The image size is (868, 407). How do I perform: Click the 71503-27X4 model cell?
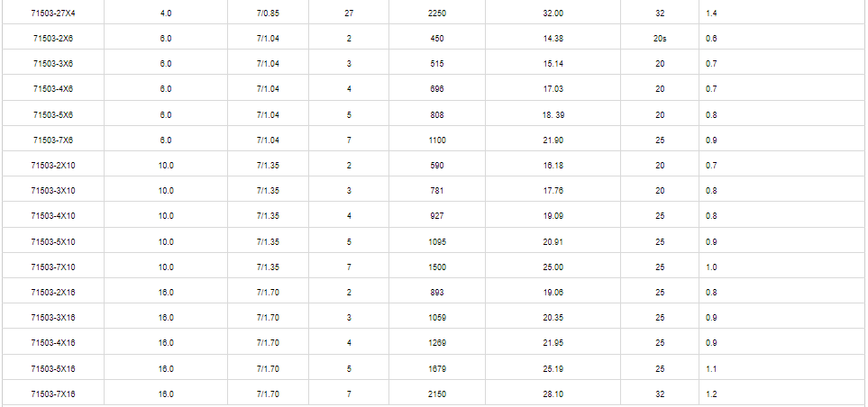(53, 14)
